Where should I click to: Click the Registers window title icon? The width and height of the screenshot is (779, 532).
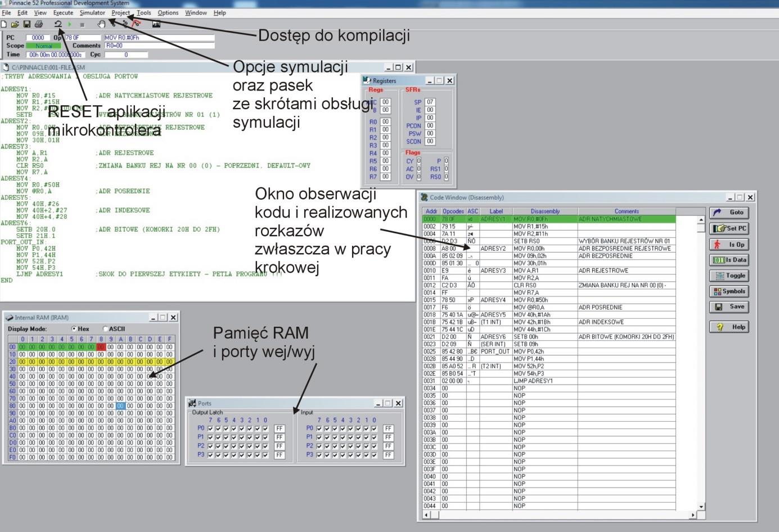pos(367,80)
